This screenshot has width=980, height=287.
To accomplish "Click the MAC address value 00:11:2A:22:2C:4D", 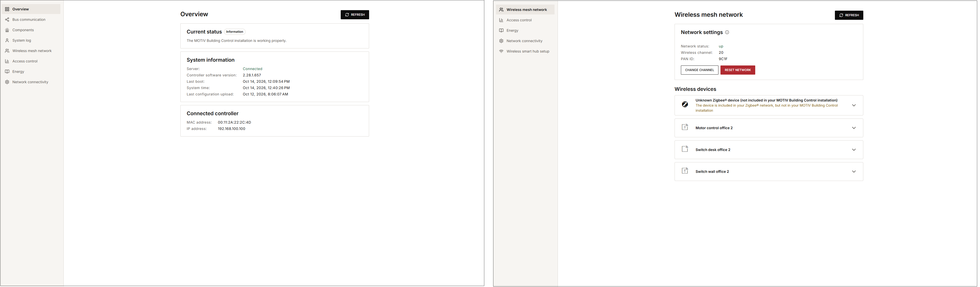I will pos(234,123).
